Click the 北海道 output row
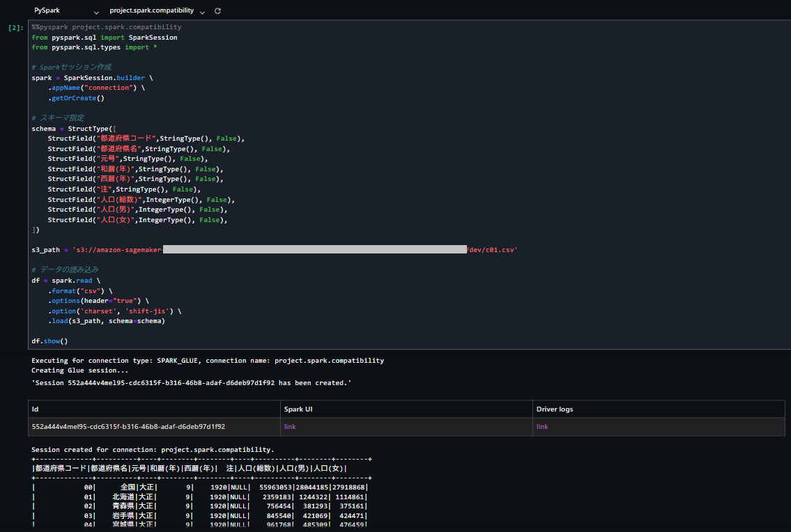Image resolution: width=791 pixels, height=532 pixels. pos(200,496)
